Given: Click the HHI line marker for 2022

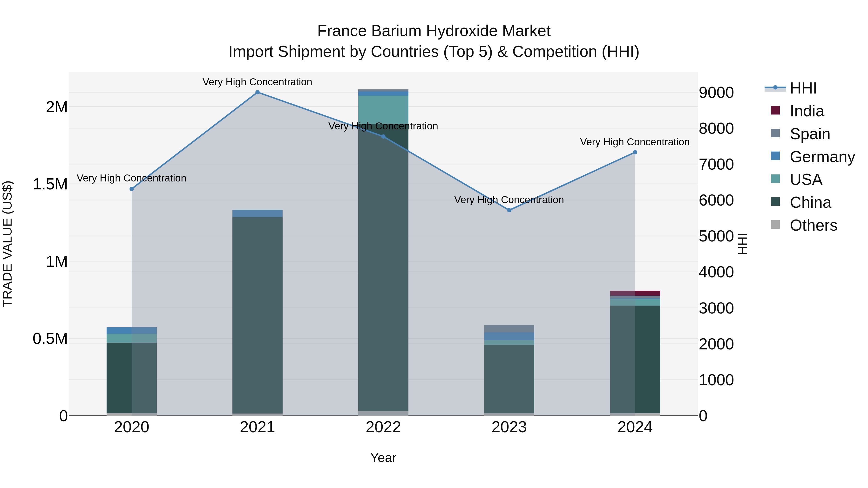Looking at the screenshot, I should 383,136.
